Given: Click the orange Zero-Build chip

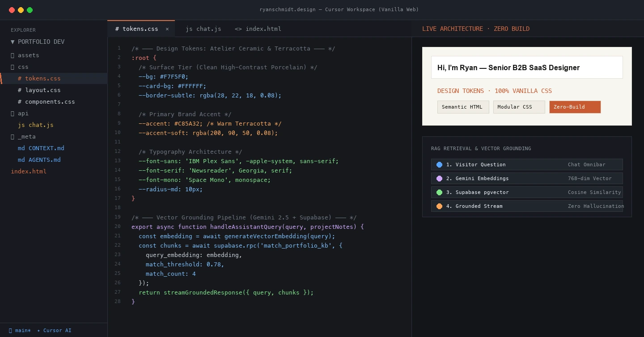Looking at the screenshot, I should click(x=575, y=107).
